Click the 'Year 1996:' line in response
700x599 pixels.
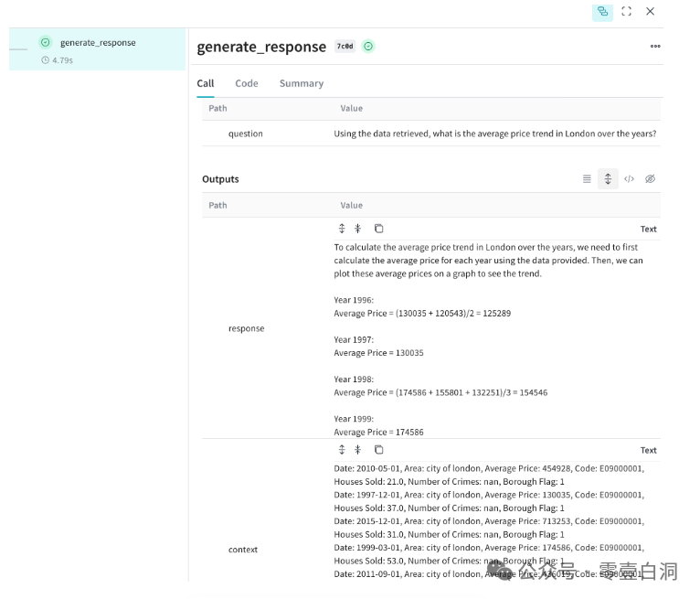pyautogui.click(x=354, y=300)
